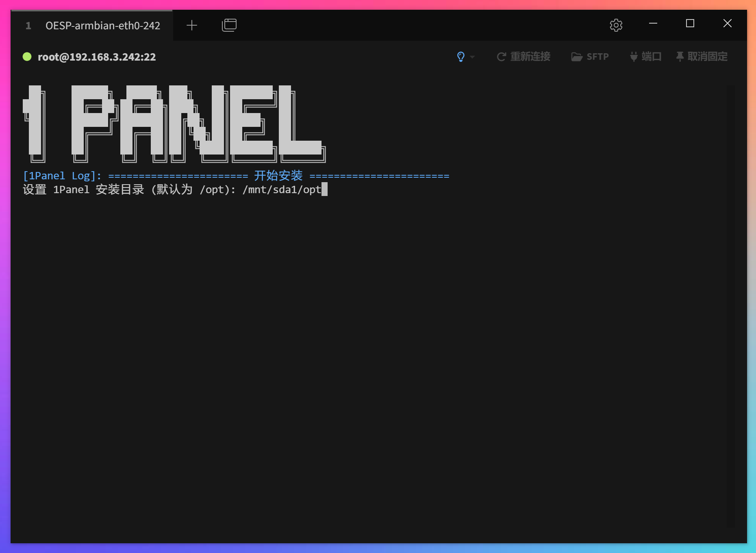Click the terminal cursor after /mnt/sda1/opt

[324, 189]
